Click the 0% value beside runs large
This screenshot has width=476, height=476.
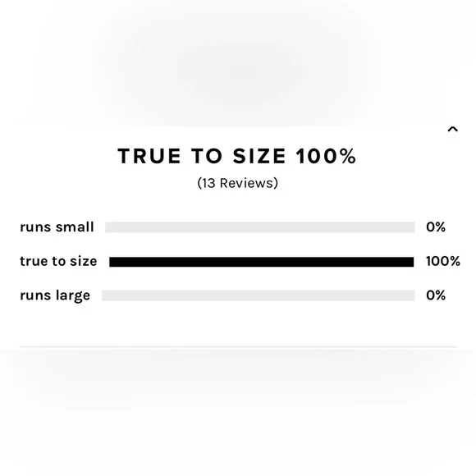(436, 295)
